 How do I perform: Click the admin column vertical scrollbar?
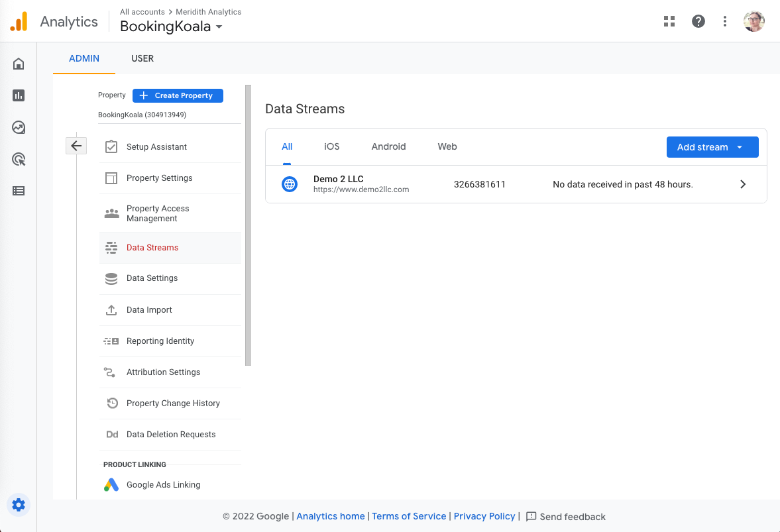249,225
